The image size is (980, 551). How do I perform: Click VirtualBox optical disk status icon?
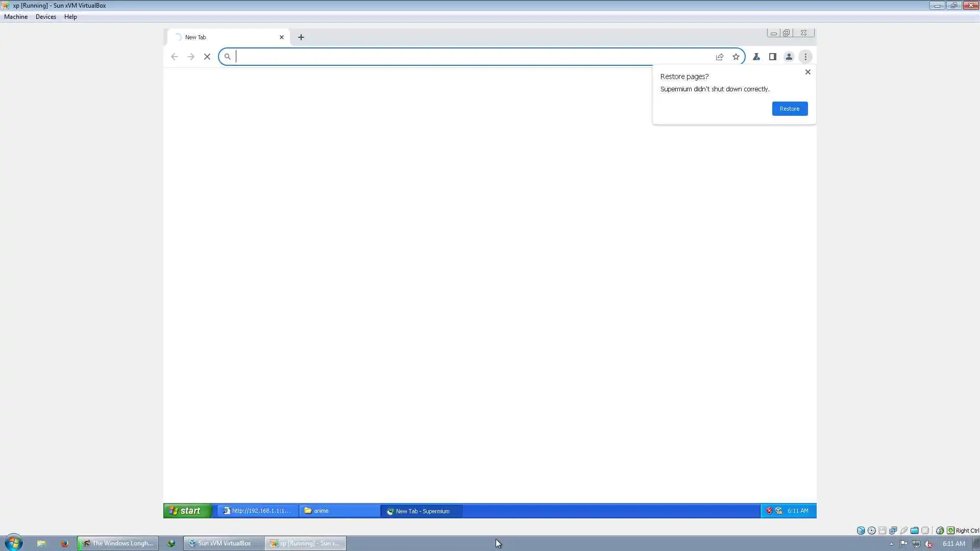pyautogui.click(x=871, y=531)
